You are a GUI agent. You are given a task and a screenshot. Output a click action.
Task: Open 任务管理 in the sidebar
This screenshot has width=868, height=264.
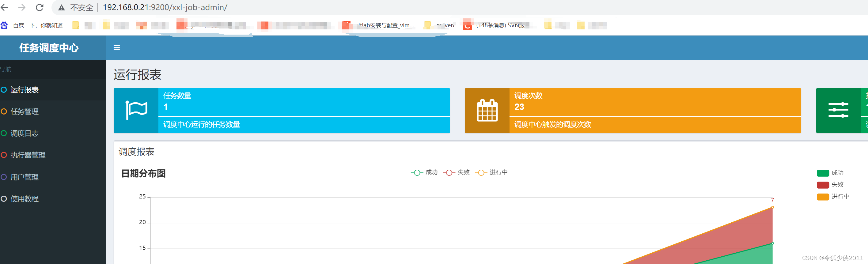pyautogui.click(x=53, y=111)
